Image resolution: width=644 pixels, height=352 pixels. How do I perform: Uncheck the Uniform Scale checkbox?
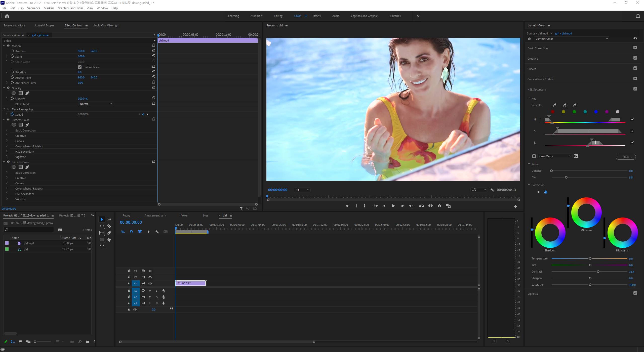[80, 67]
